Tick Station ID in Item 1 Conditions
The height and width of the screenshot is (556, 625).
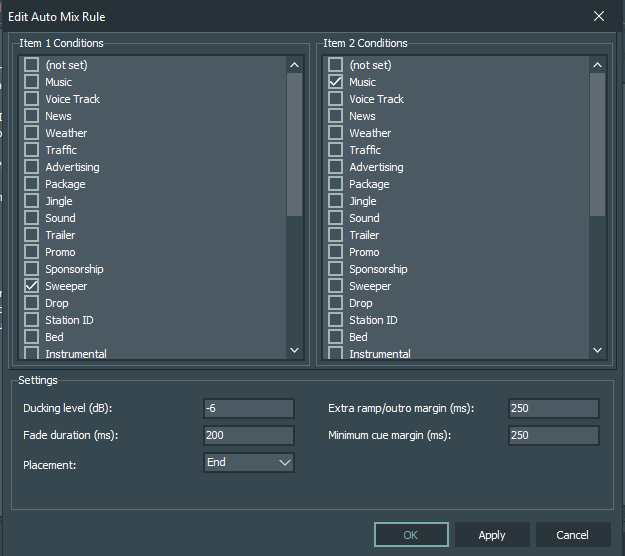(32, 320)
